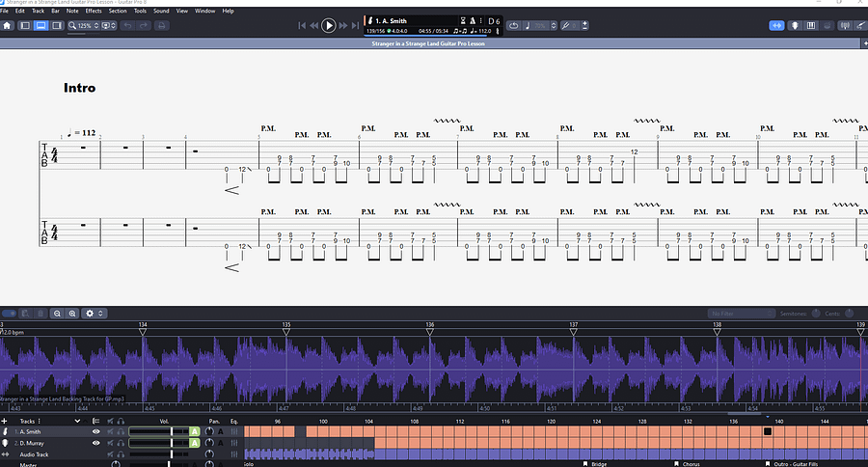The image size is (868, 467).
Task: Hide the D. Murray track via eye
Action: pyautogui.click(x=95, y=443)
